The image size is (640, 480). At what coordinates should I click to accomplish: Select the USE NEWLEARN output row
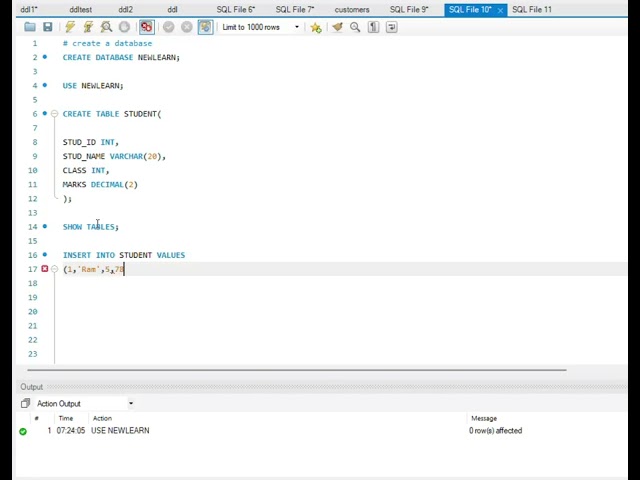[x=322, y=431]
